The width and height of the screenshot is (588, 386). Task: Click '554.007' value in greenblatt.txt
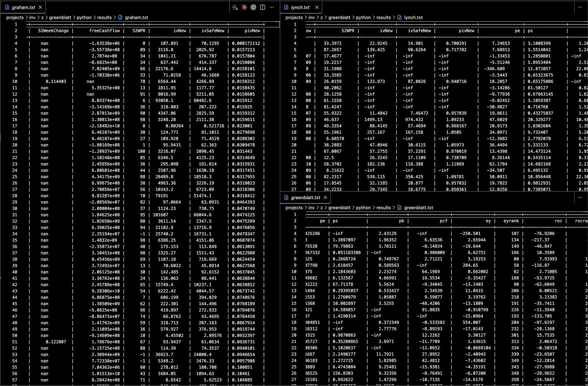coord(471,323)
